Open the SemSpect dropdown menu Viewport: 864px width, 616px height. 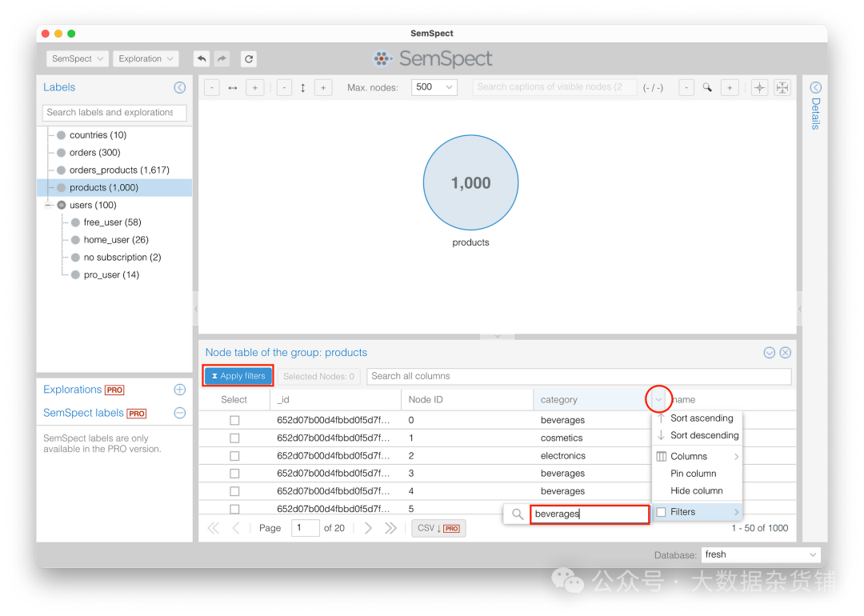[x=77, y=58]
